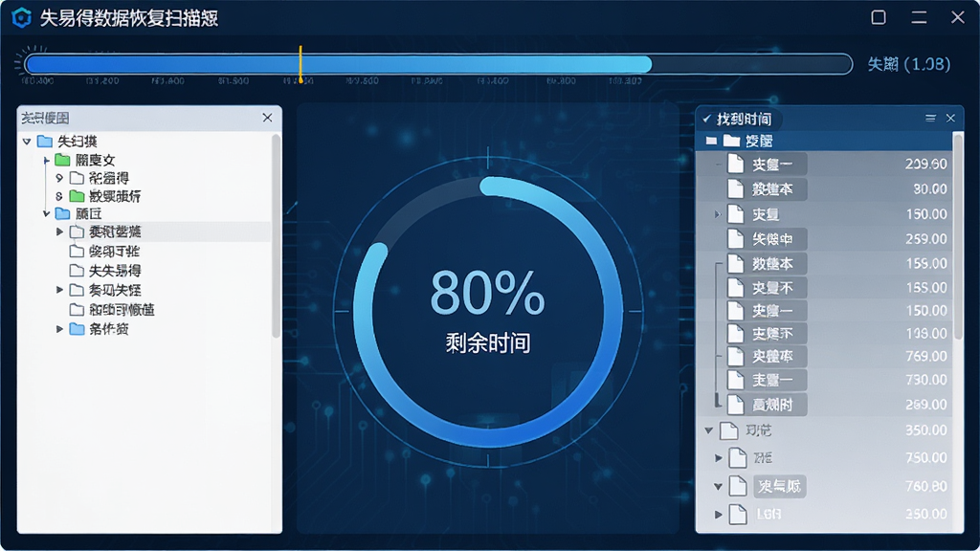Collapse the root folder in the left tree
Screen dimensions: 980x551
27,142
